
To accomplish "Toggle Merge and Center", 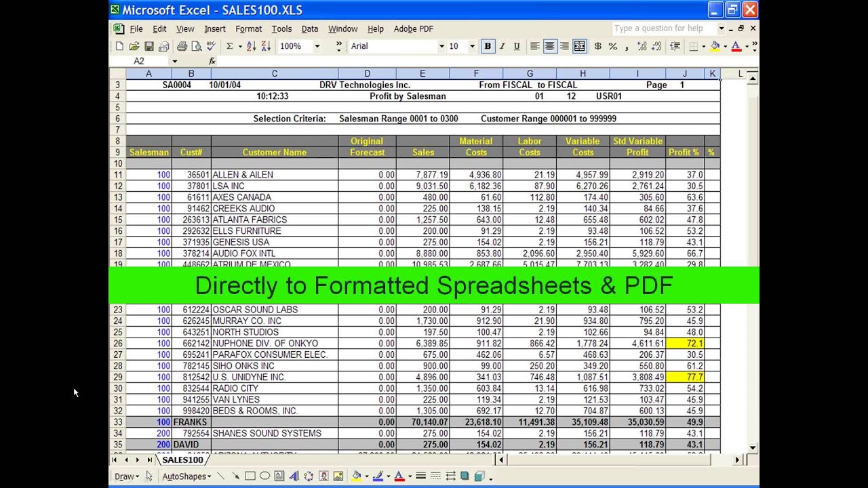I will point(580,46).
